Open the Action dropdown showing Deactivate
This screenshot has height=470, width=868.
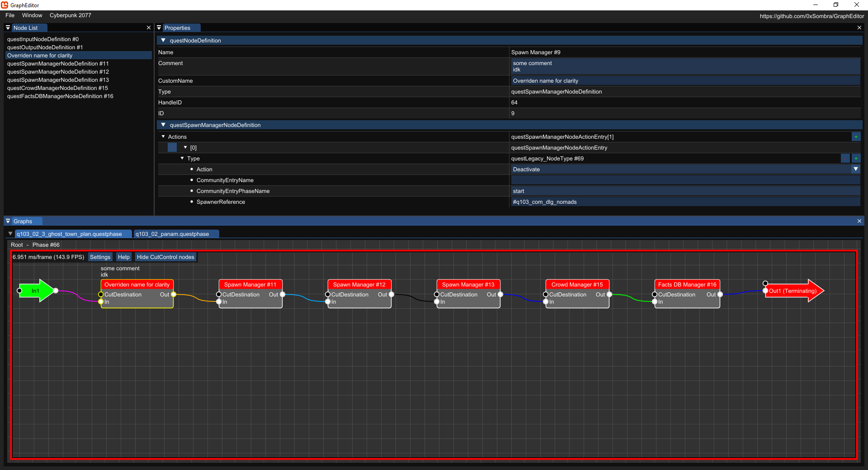pos(685,169)
